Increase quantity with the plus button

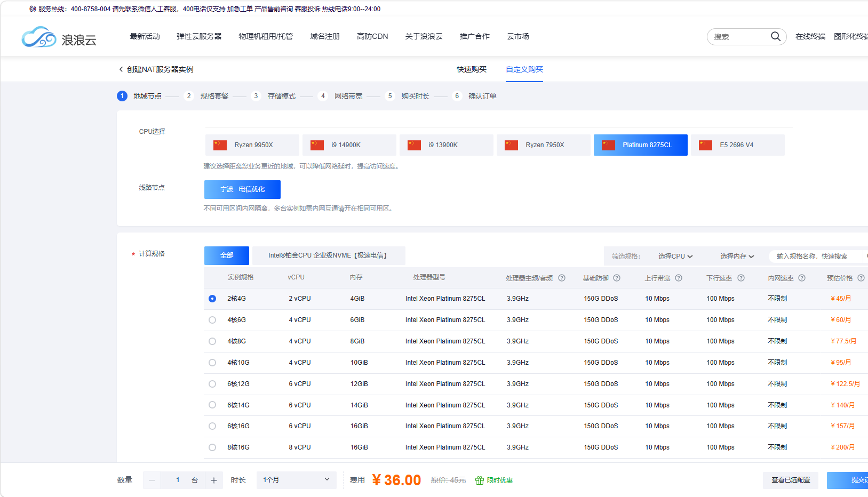tap(214, 480)
